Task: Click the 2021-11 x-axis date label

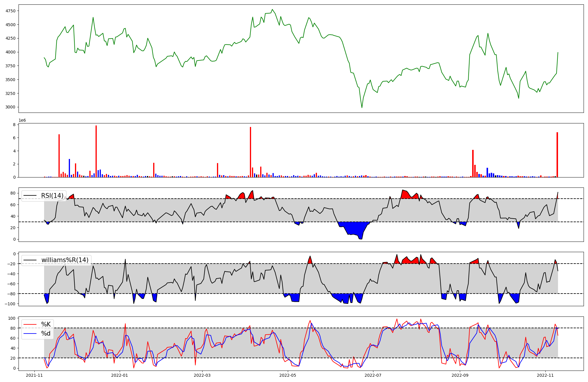Action: pos(35,375)
